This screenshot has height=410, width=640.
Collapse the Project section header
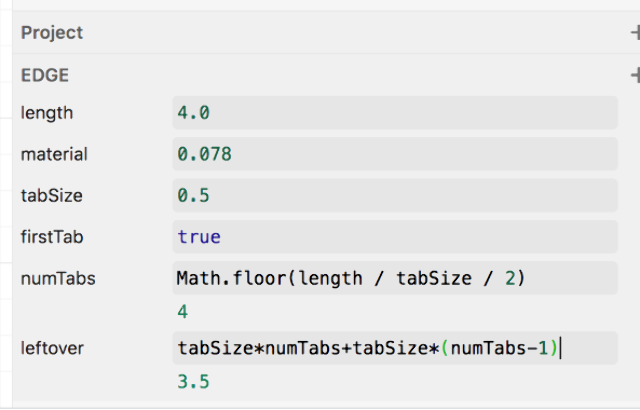pyautogui.click(x=52, y=33)
